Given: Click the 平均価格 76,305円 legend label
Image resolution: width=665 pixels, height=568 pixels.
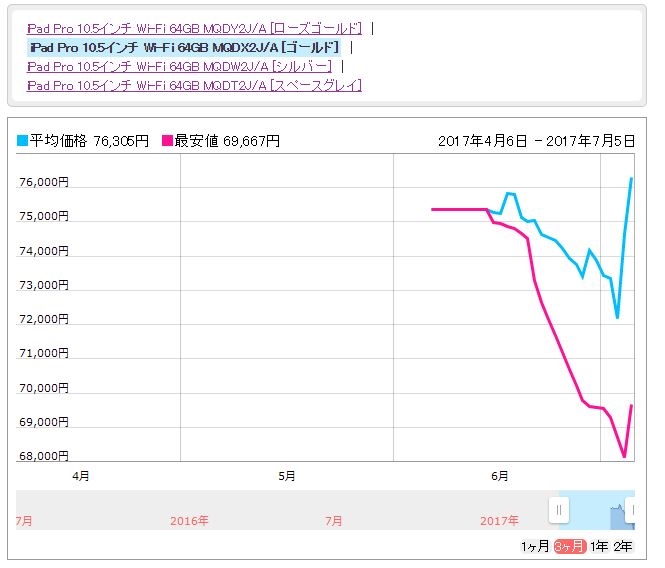Looking at the screenshot, I should pyautogui.click(x=89, y=140).
